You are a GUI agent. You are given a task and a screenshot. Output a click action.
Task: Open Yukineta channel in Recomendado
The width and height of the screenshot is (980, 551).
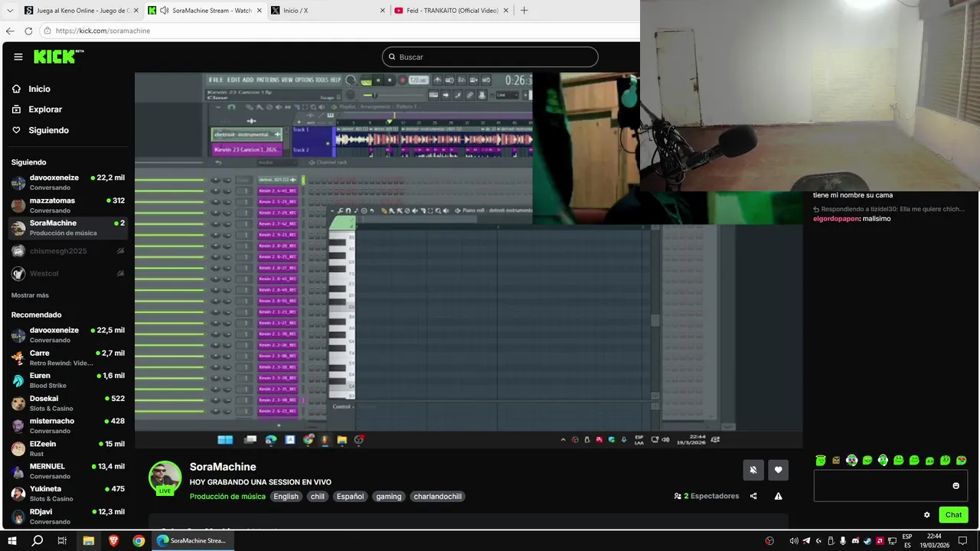coord(68,494)
